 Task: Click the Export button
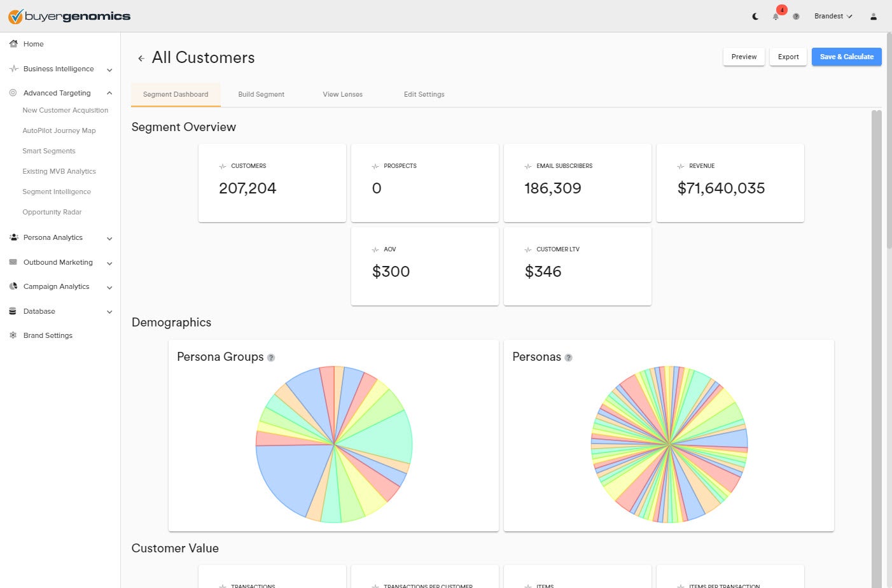pos(788,57)
